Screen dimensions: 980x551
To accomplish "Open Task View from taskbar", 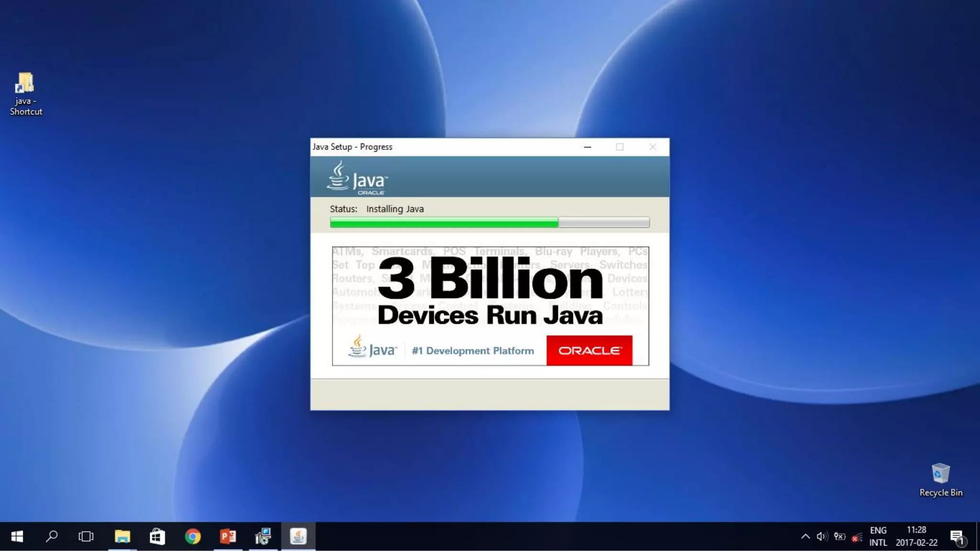I will coord(86,537).
